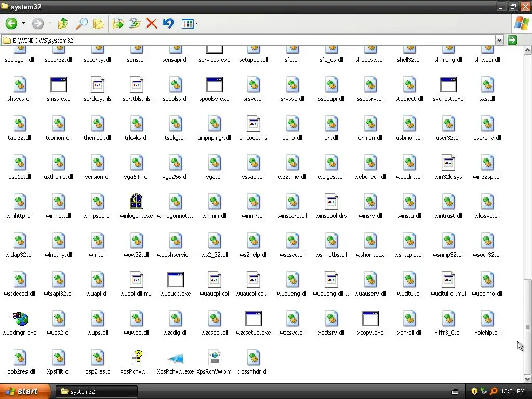Screen dimensions: 532x399
Task: Select the wuauclt.exe file icon
Action: click(176, 280)
